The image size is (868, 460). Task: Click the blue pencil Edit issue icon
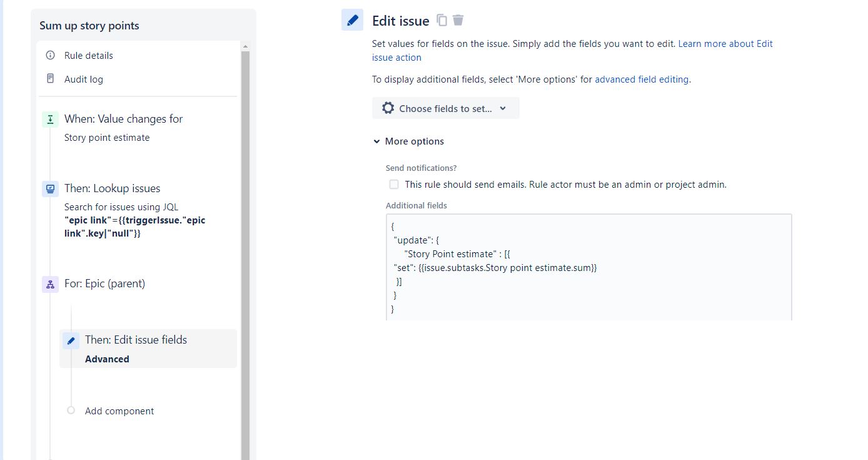(353, 20)
